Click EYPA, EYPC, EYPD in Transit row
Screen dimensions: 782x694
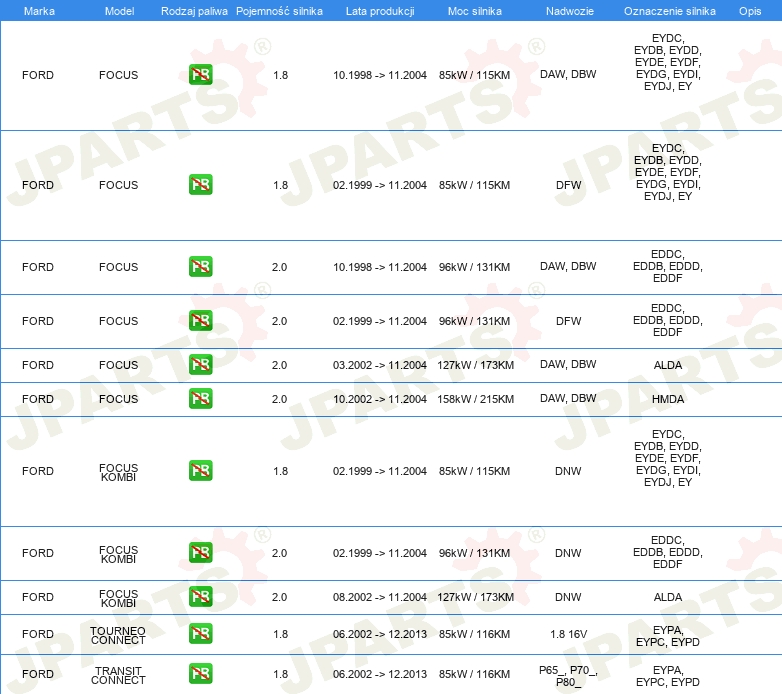[668, 676]
